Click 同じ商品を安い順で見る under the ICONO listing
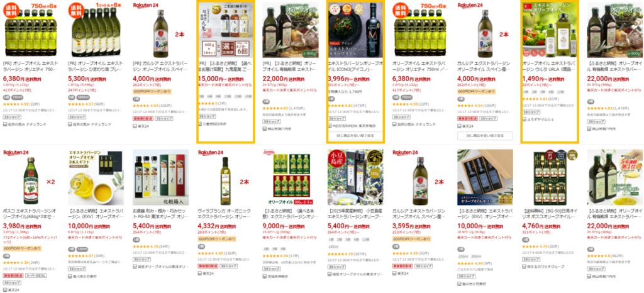The width and height of the screenshot is (644, 293). (355, 135)
